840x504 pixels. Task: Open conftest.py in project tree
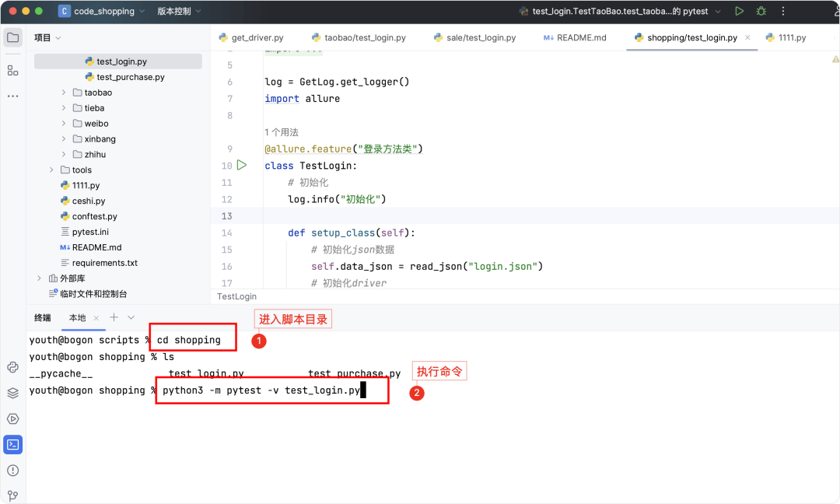click(x=89, y=216)
